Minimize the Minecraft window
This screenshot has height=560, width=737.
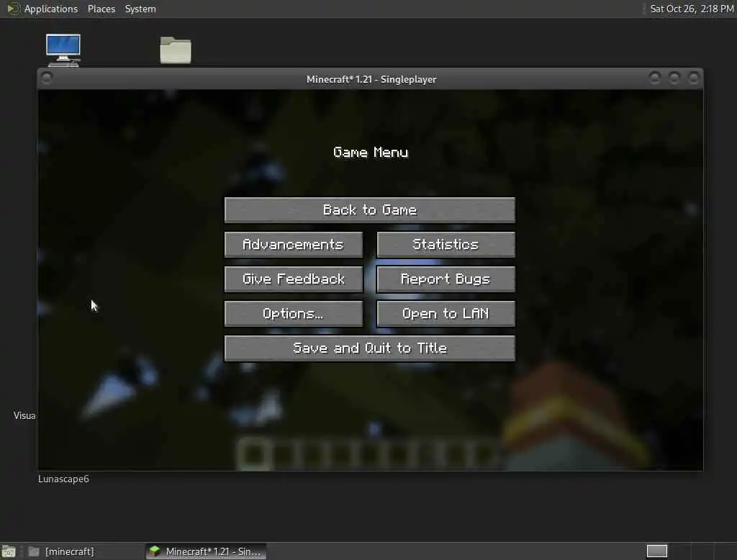coord(655,78)
